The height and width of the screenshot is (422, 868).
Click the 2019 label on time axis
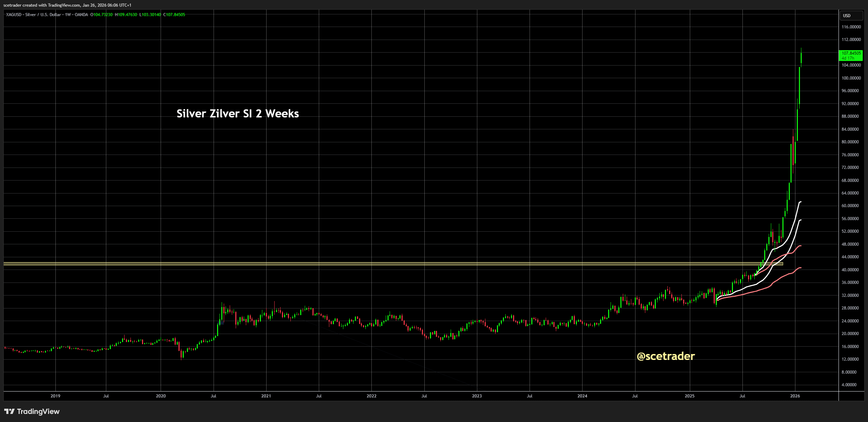55,396
